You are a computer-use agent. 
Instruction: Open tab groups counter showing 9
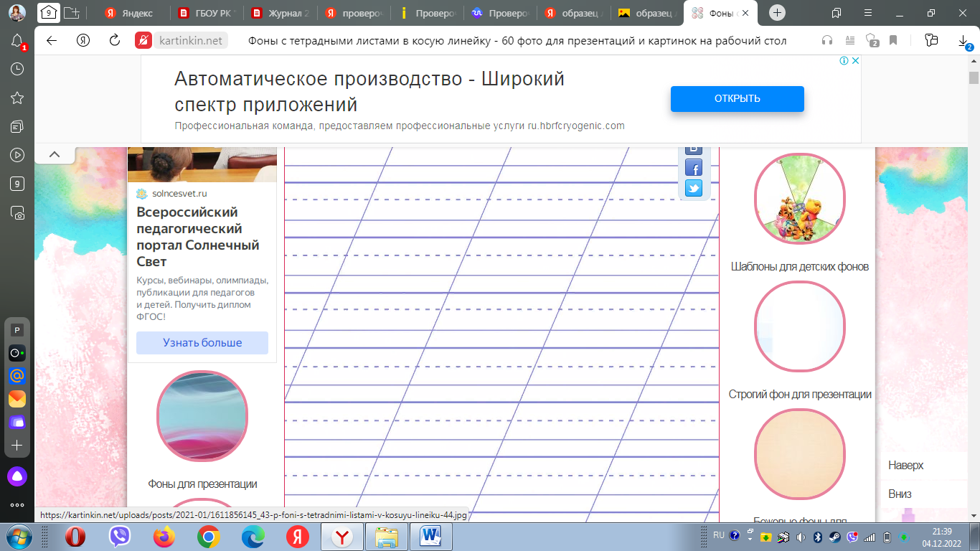click(x=49, y=12)
